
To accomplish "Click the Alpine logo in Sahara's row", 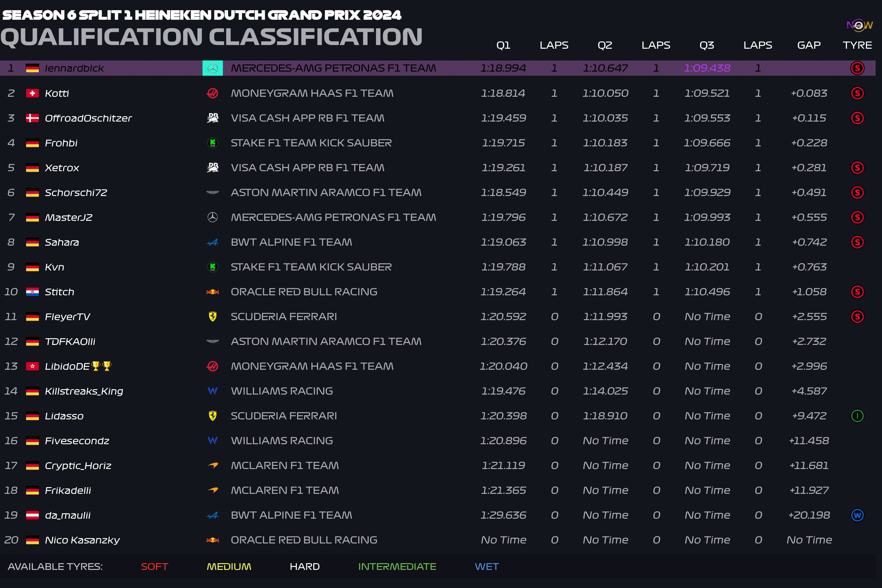I will pos(213,242).
